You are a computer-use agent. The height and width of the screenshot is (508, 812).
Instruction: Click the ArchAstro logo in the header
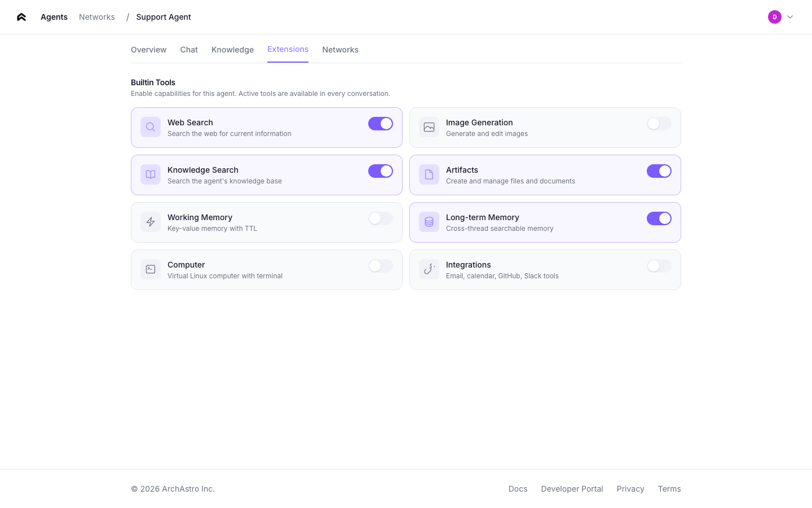point(21,17)
